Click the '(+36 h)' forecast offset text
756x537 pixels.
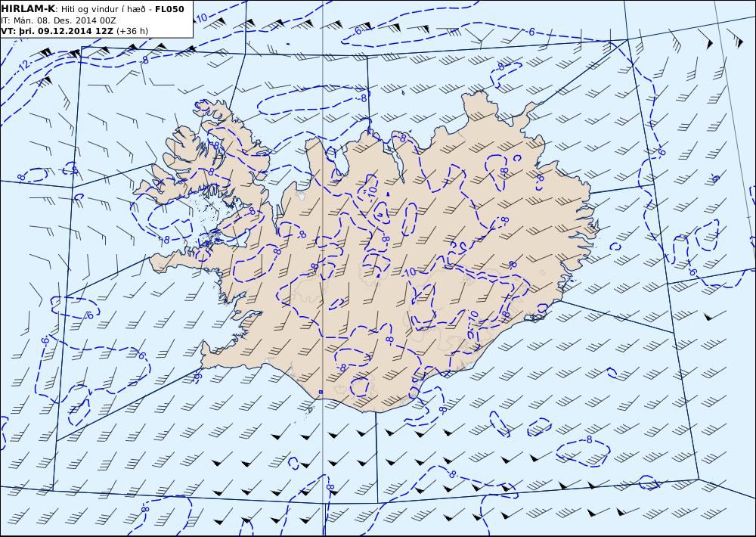[x=132, y=31]
